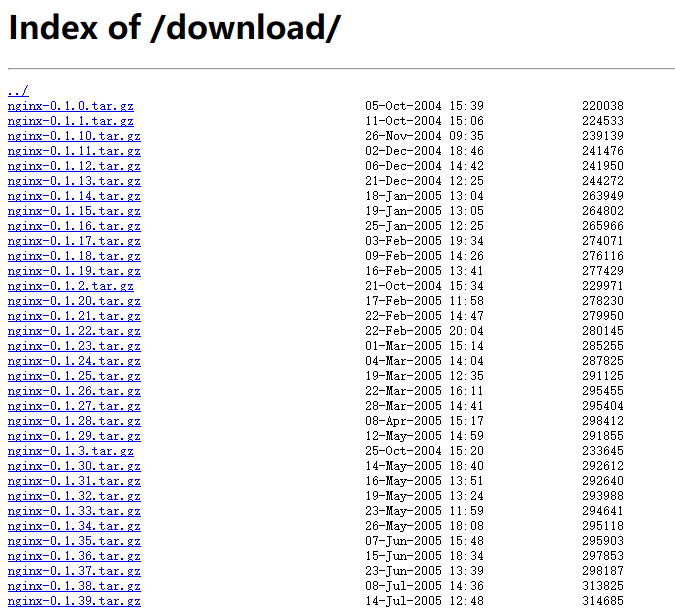Click date 26-Nov-2004 09:35
This screenshot has height=610, width=675.
click(x=424, y=136)
